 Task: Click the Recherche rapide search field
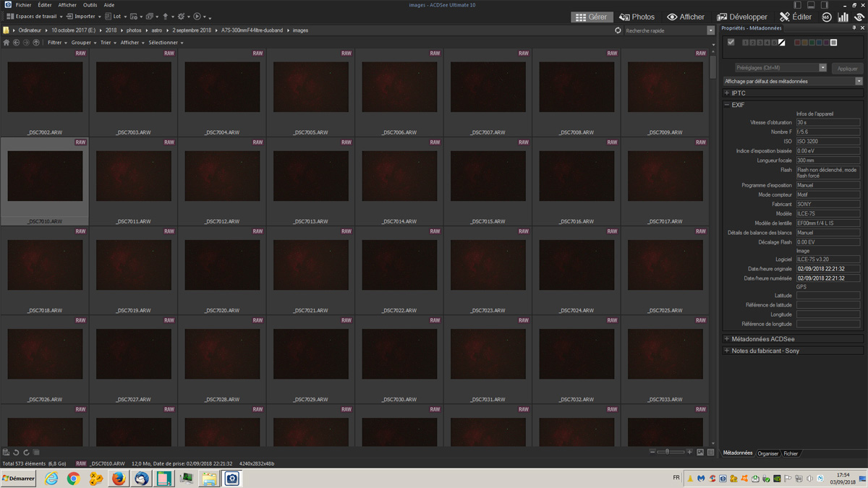[x=665, y=30]
